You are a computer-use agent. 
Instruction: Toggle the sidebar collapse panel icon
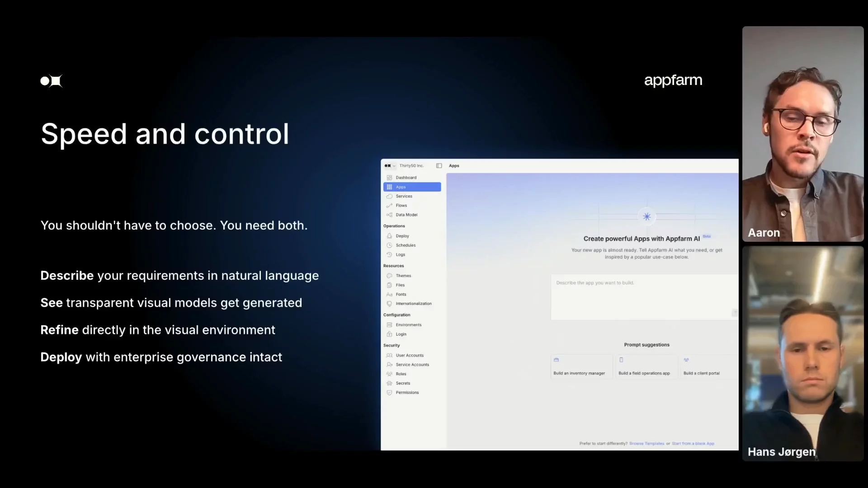(439, 166)
